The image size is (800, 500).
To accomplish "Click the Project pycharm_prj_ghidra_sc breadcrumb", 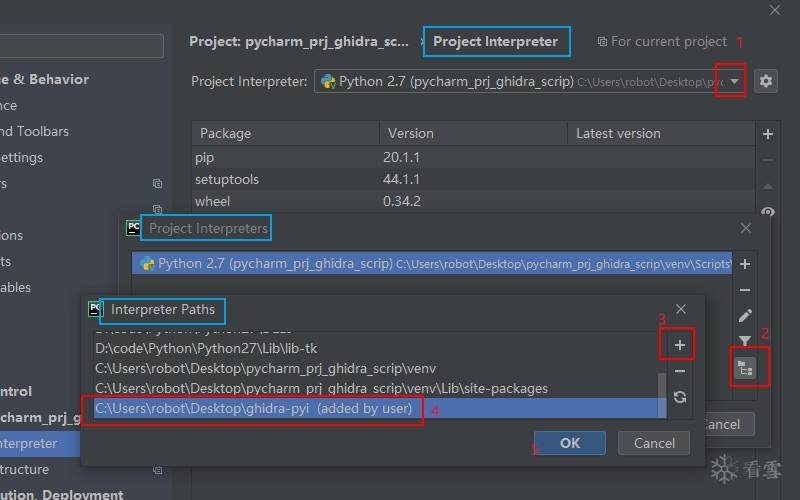I will pos(298,41).
